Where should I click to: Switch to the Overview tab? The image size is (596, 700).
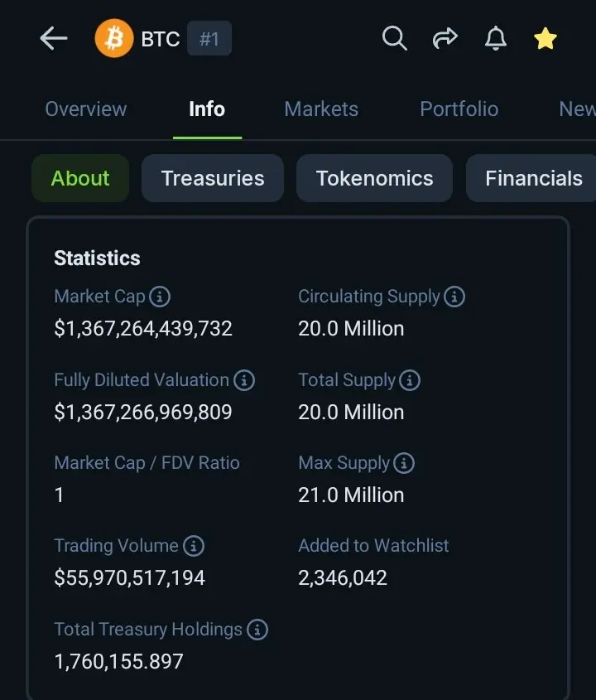point(86,109)
